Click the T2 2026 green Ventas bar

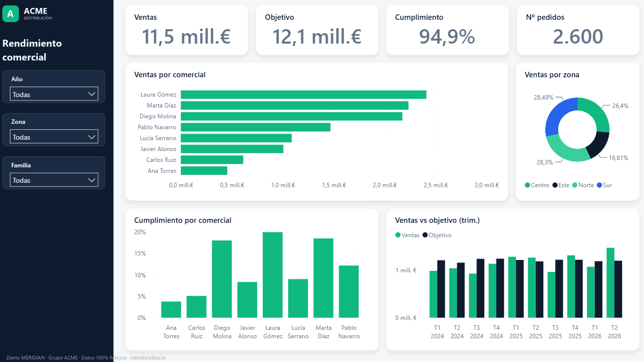pos(610,283)
